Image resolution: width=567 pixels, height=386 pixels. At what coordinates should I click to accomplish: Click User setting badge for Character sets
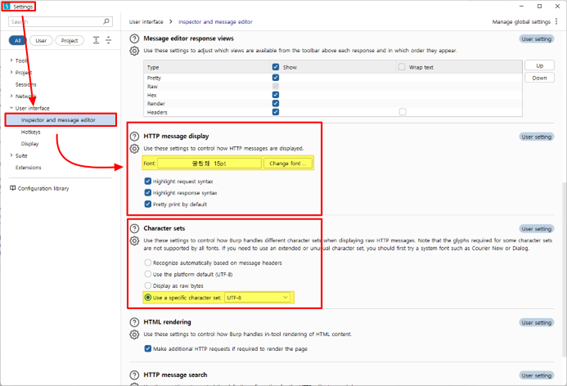tap(537, 229)
